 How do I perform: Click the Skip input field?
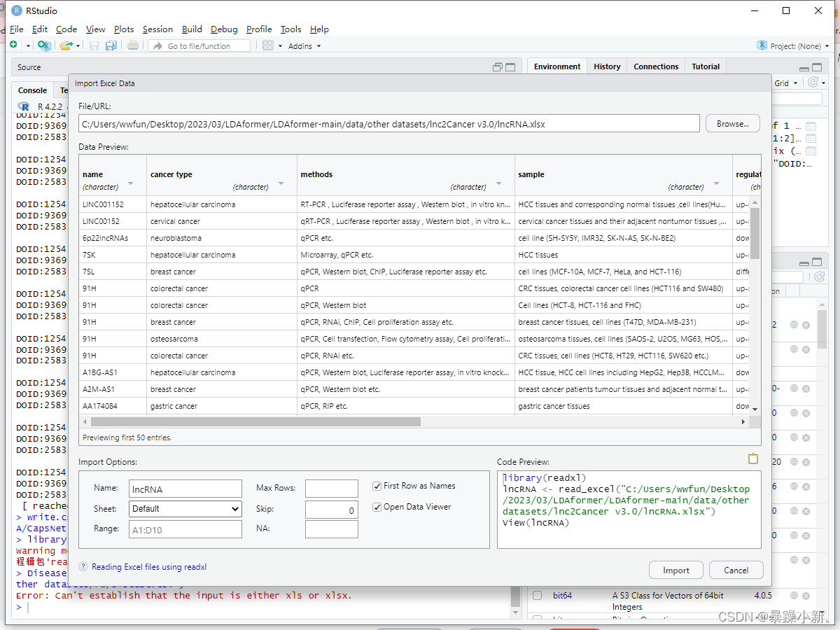[332, 510]
